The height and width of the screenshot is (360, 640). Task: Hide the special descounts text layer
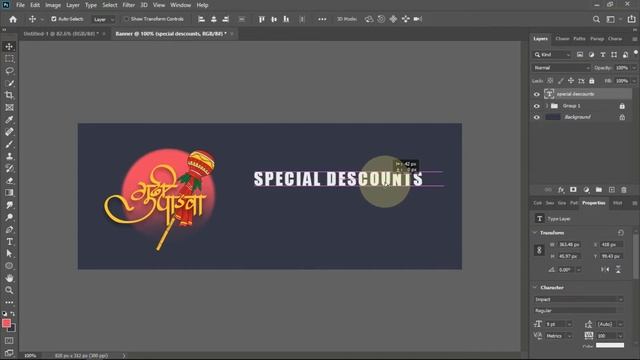click(x=537, y=94)
